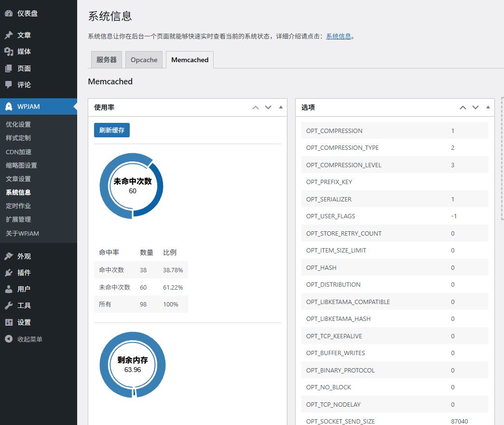Click the OPT_SERIALIZER row label
This screenshot has width=504, height=425.
[x=329, y=199]
